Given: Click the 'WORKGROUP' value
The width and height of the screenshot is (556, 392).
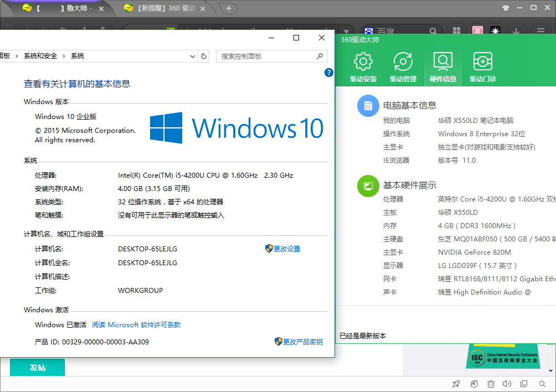Looking at the screenshot, I should [141, 290].
